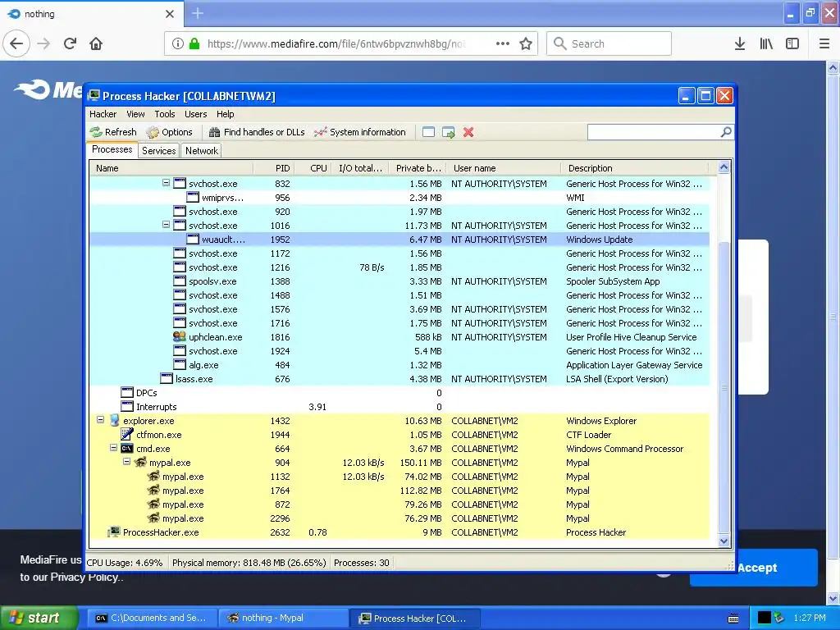Image resolution: width=840 pixels, height=630 pixels.
Task: Close the 'nothing' browser tab
Action: tap(169, 14)
